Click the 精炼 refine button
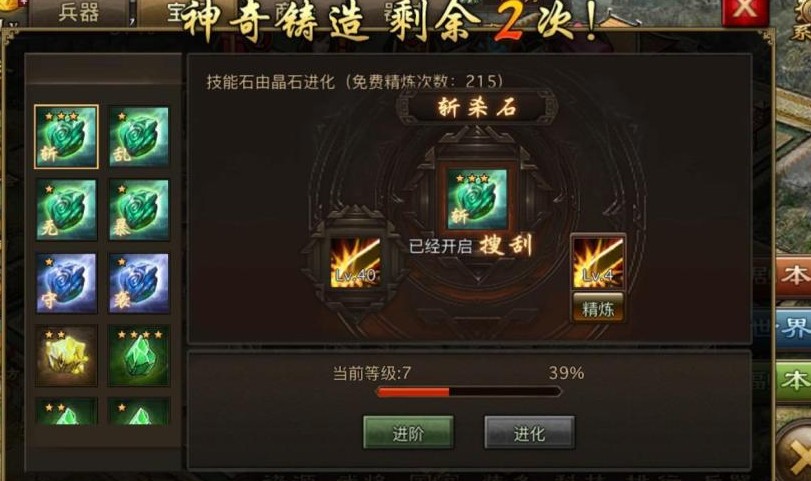The width and height of the screenshot is (811, 481). [x=598, y=309]
